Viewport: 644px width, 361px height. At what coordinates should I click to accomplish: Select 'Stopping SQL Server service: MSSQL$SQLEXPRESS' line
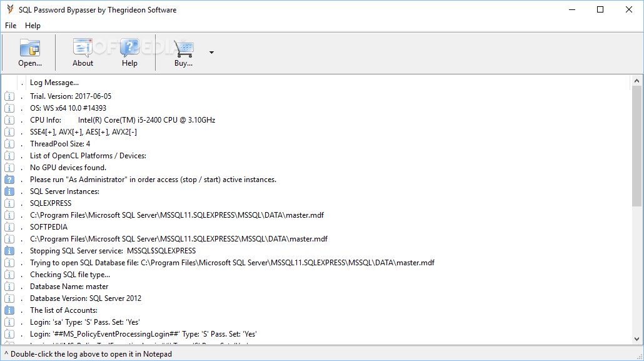point(113,252)
